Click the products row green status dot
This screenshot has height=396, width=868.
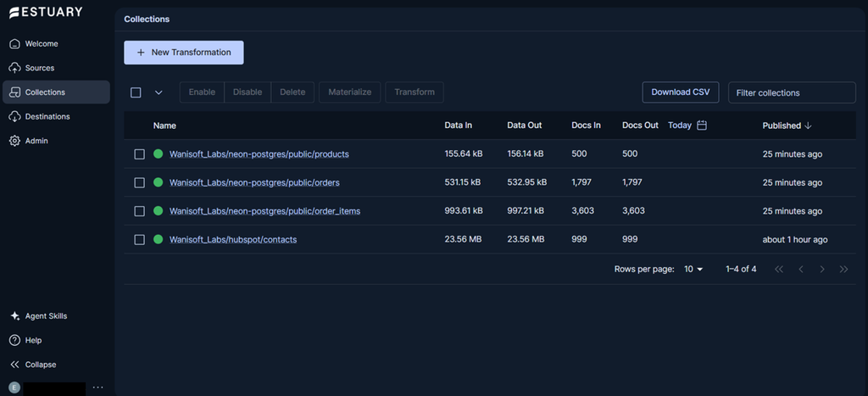[159, 154]
